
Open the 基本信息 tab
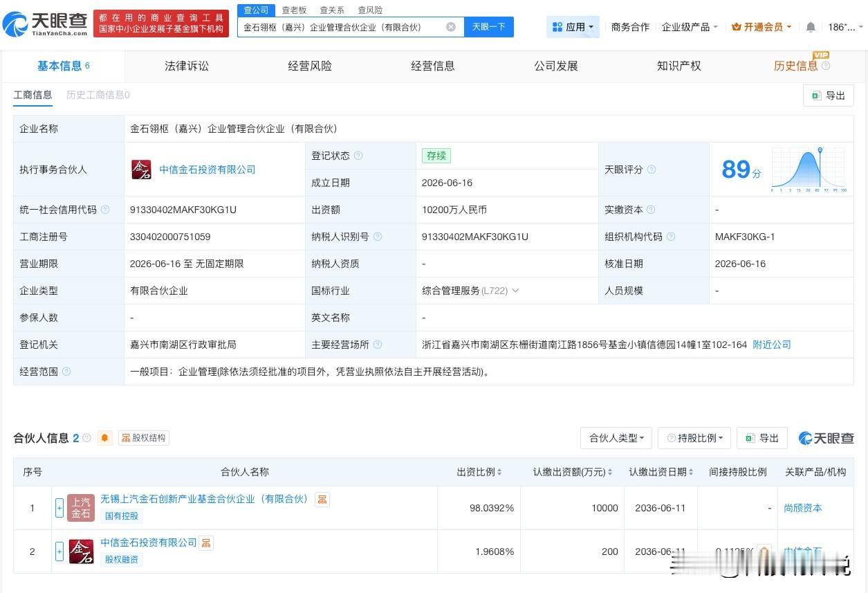point(64,66)
